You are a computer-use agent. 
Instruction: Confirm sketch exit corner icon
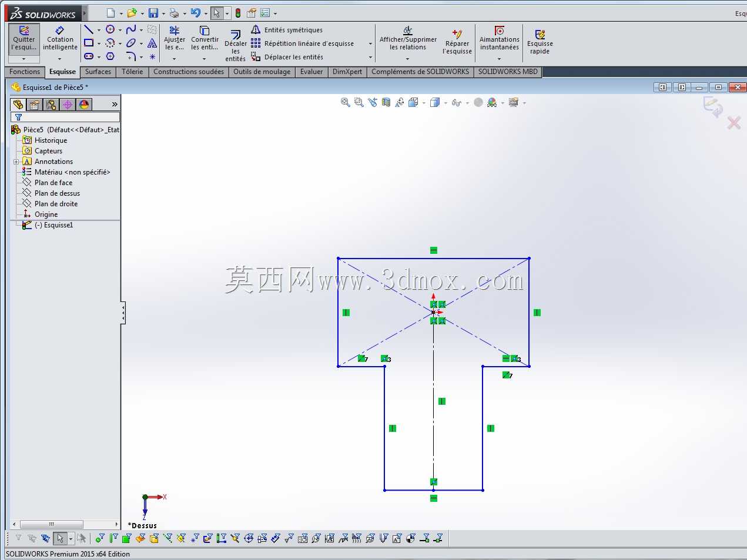click(x=713, y=106)
